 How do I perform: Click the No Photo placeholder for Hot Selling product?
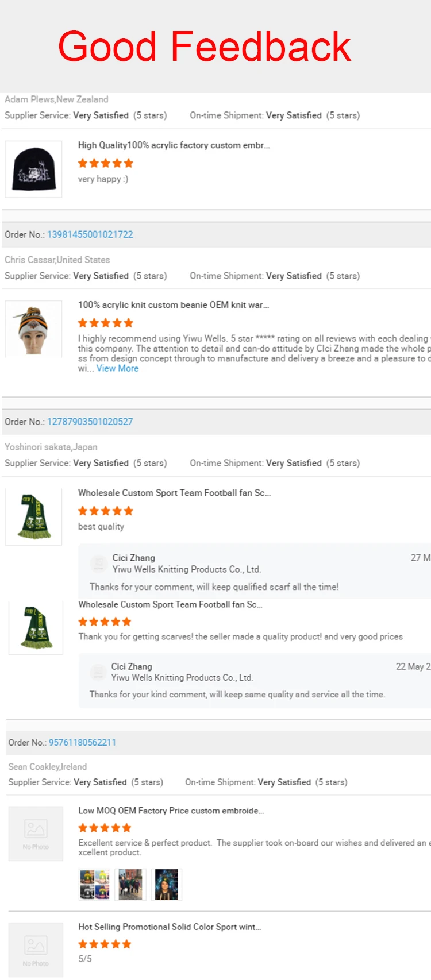point(36,949)
